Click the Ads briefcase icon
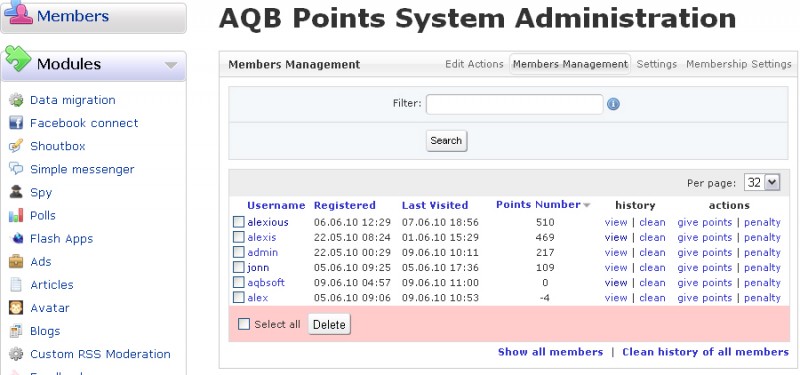The height and width of the screenshot is (375, 800). 16,261
